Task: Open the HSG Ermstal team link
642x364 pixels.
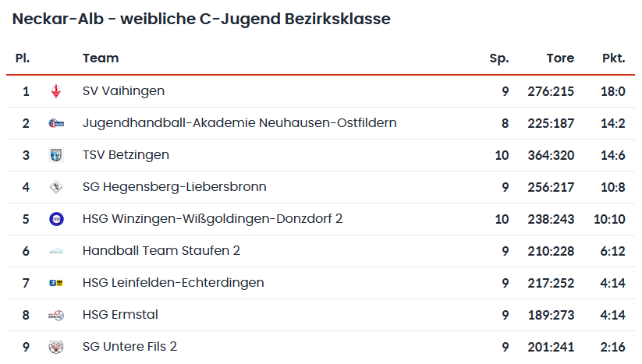Action: 119,315
